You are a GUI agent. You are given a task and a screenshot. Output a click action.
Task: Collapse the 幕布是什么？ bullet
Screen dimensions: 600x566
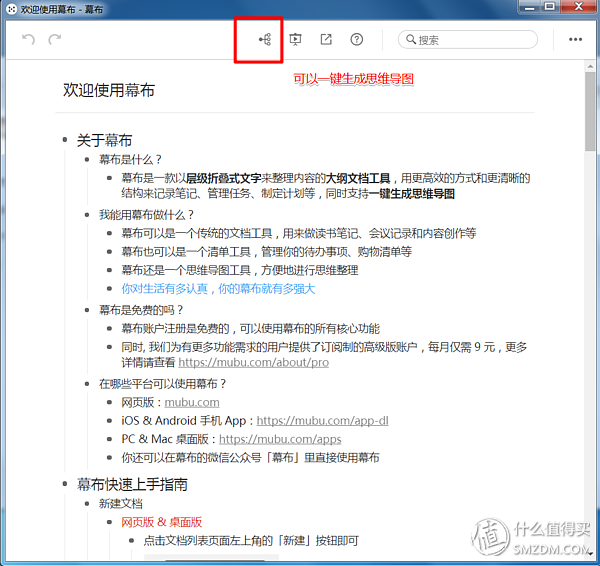pos(87,159)
